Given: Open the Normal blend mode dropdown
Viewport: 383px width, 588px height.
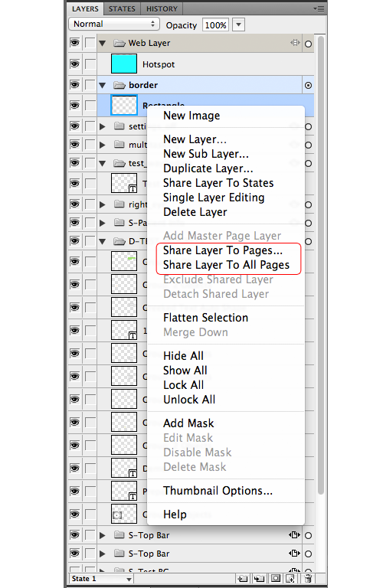Looking at the screenshot, I should tap(114, 24).
